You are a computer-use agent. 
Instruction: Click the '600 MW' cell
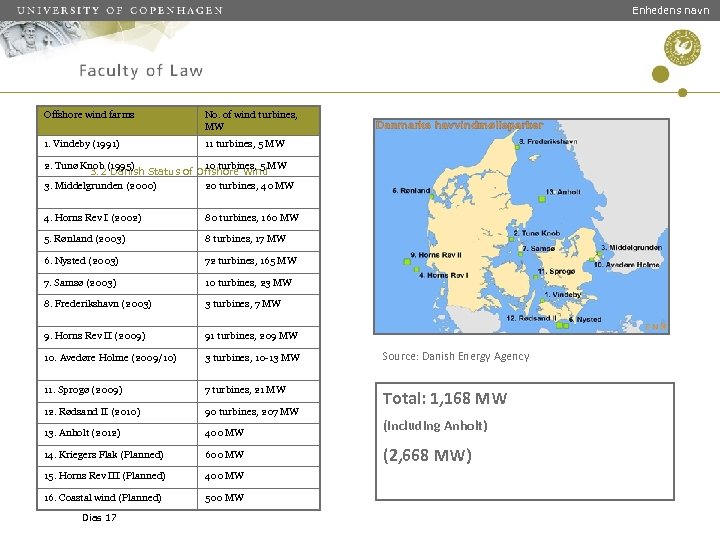click(259, 456)
